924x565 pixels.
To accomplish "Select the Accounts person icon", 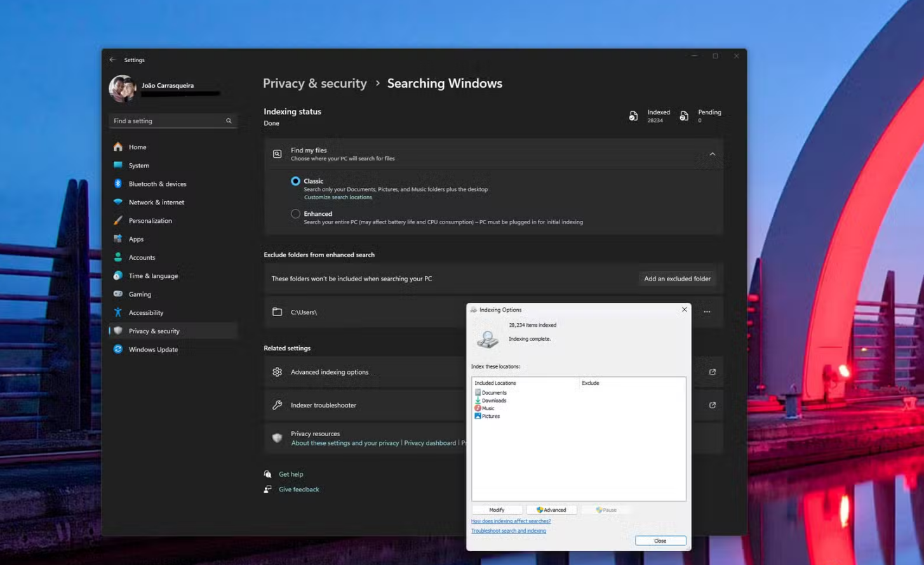I will [118, 257].
